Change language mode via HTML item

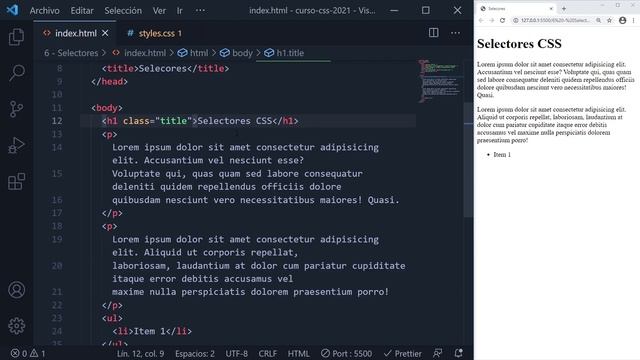(x=299, y=353)
